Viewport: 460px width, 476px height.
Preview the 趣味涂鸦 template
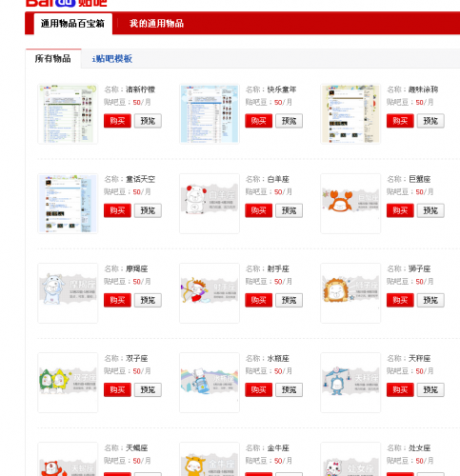pyautogui.click(x=430, y=121)
